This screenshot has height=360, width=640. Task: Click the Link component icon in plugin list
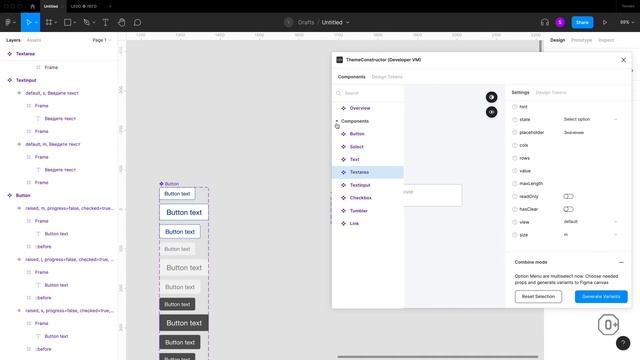343,223
